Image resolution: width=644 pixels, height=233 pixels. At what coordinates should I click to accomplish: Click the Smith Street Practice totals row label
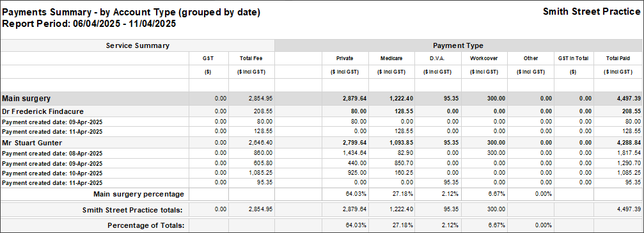click(132, 210)
